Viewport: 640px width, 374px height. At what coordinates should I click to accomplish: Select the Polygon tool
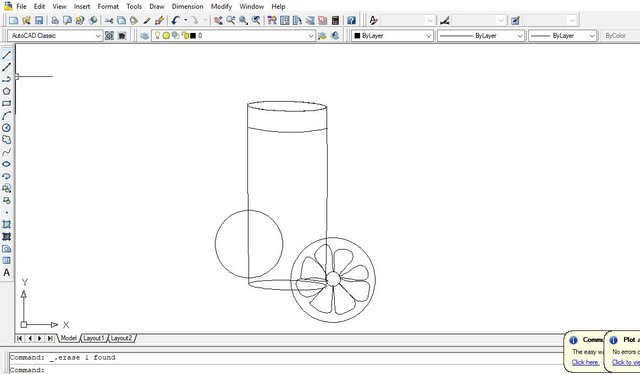point(7,91)
